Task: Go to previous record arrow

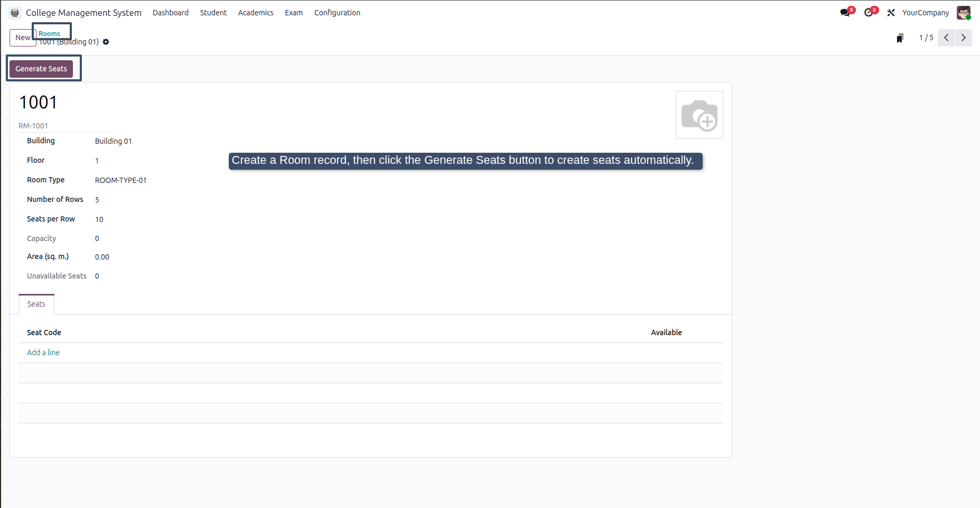Action: pos(946,38)
